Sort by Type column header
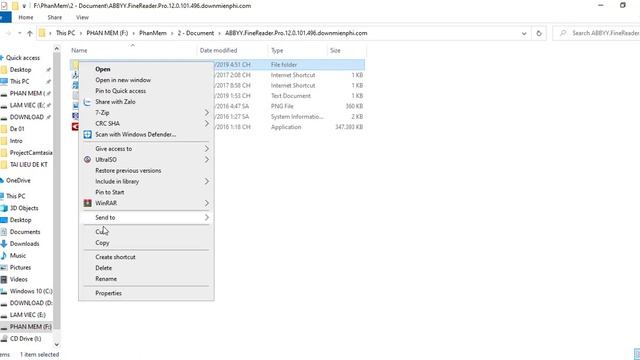The height and width of the screenshot is (360, 640). (277, 51)
